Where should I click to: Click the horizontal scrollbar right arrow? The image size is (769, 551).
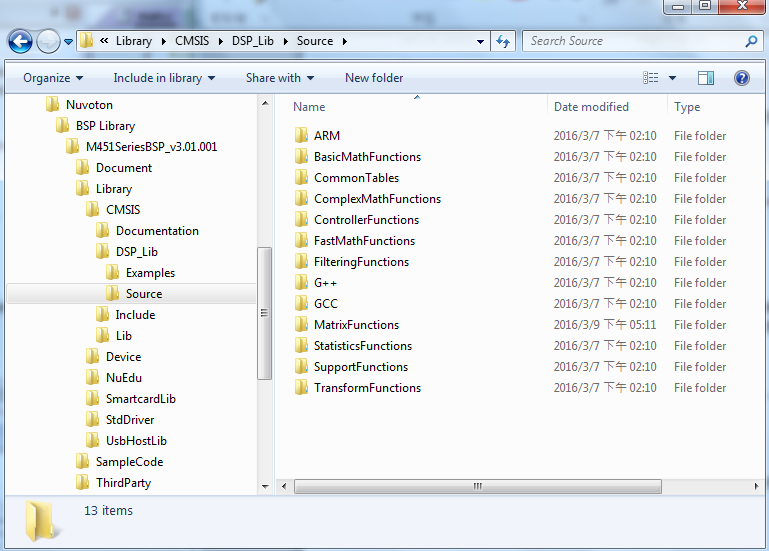(756, 487)
